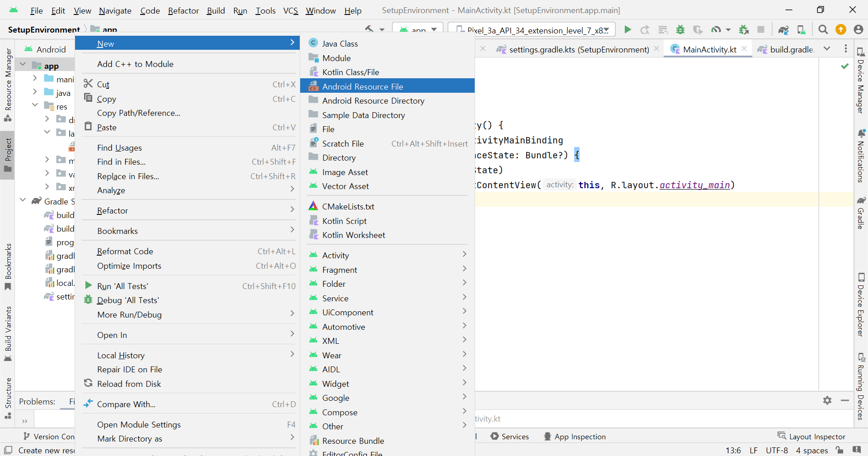Toggle read-only lock icon in status bar
The height and width of the screenshot is (456, 868).
point(840,450)
